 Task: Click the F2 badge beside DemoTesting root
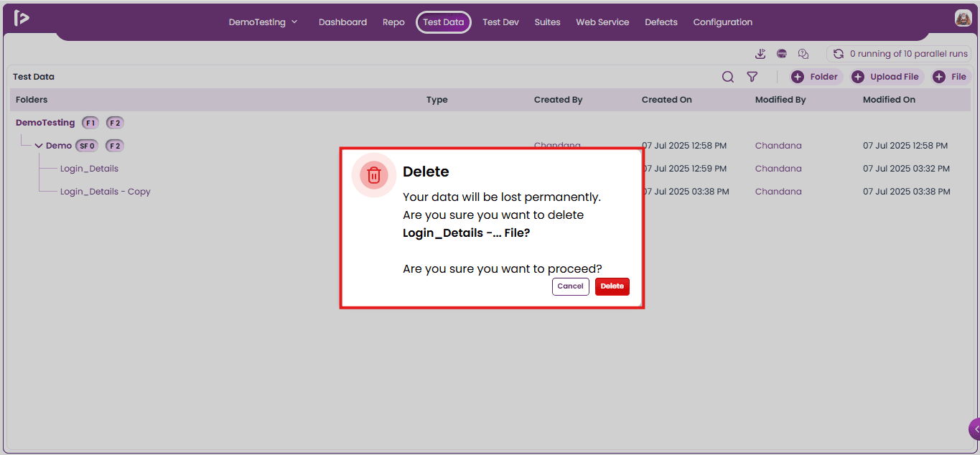[115, 123]
